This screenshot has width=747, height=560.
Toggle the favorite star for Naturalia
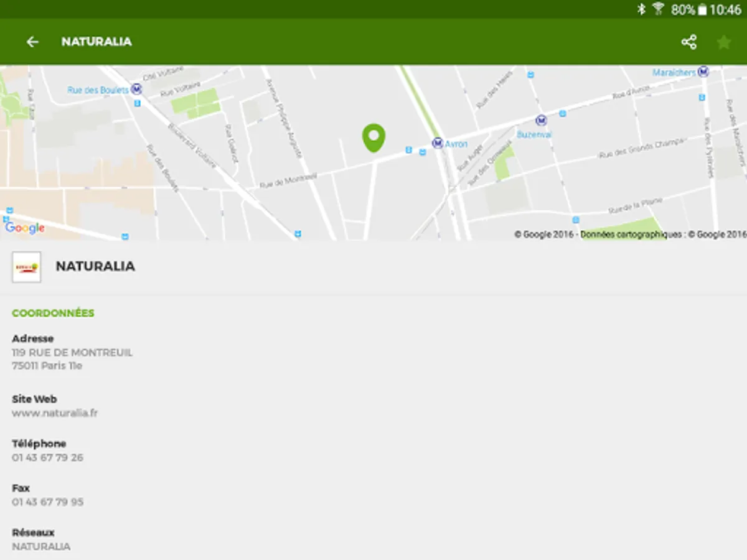(723, 42)
